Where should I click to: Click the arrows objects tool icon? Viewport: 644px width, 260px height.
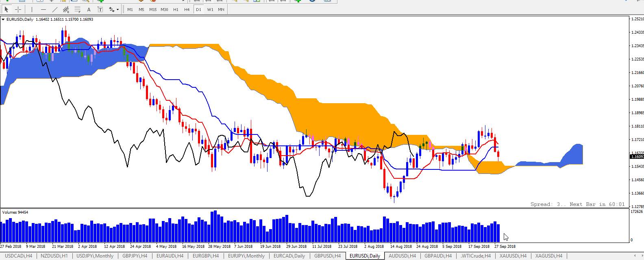point(111,9)
